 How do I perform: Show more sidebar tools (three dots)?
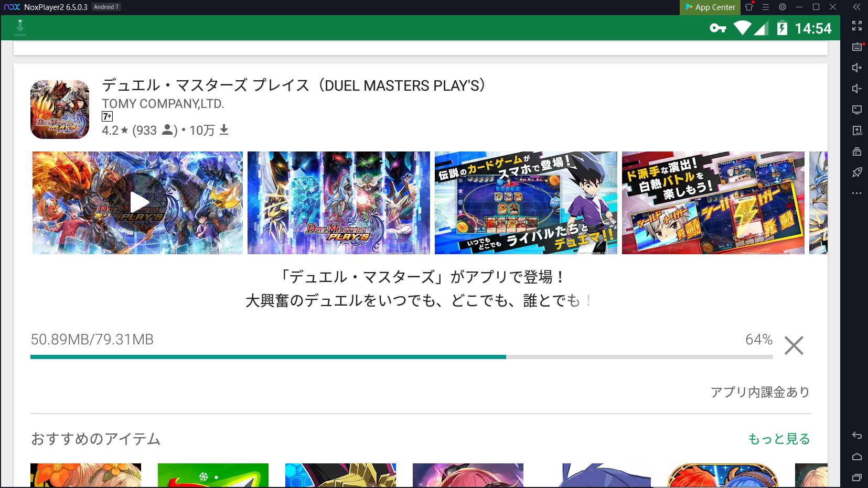[857, 193]
